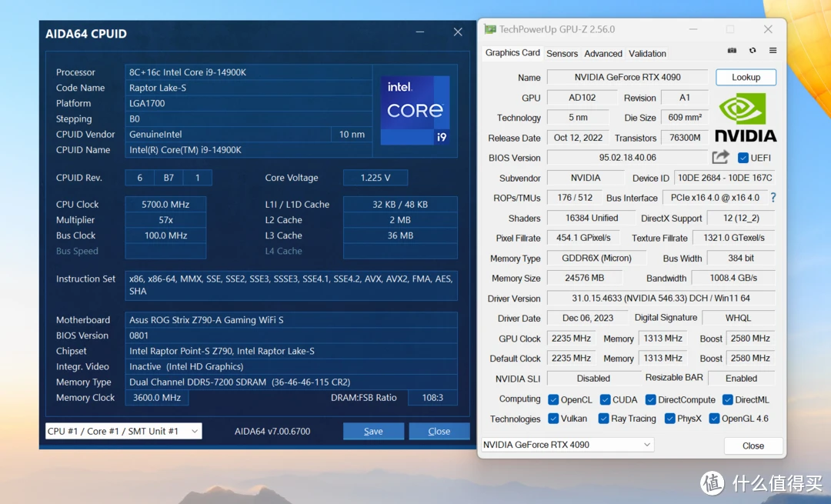Open the Advanced tab
Image resolution: width=831 pixels, height=504 pixels.
tap(603, 53)
